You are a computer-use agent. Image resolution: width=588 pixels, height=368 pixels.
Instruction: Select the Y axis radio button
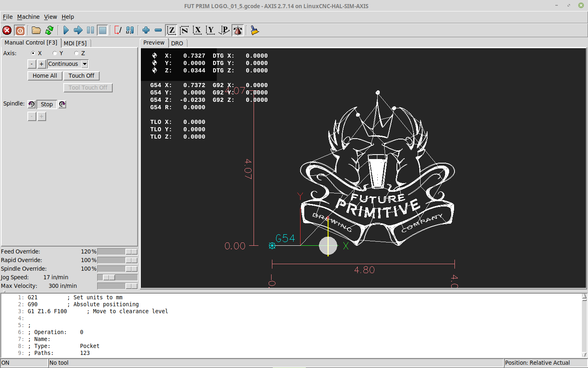pyautogui.click(x=55, y=53)
